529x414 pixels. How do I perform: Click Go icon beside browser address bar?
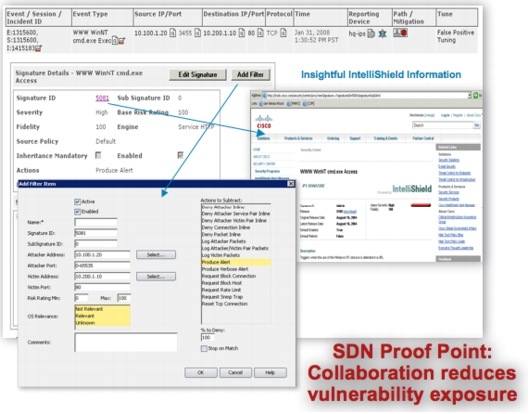(476, 95)
